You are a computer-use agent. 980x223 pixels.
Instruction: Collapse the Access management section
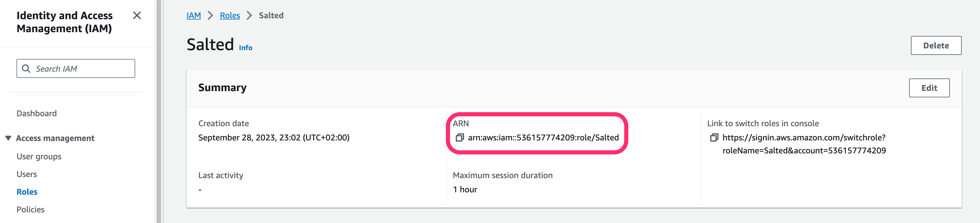point(8,138)
